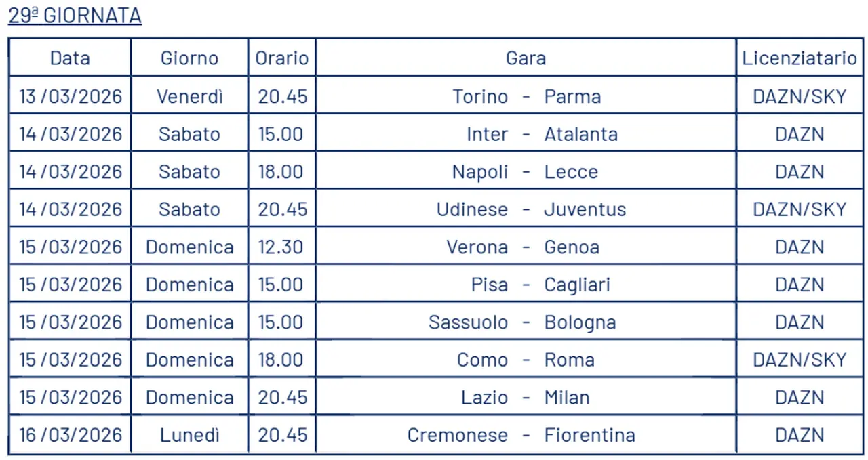The height and width of the screenshot is (460, 868).
Task: Select the Inter - Atalanta match cell
Action: (x=526, y=134)
